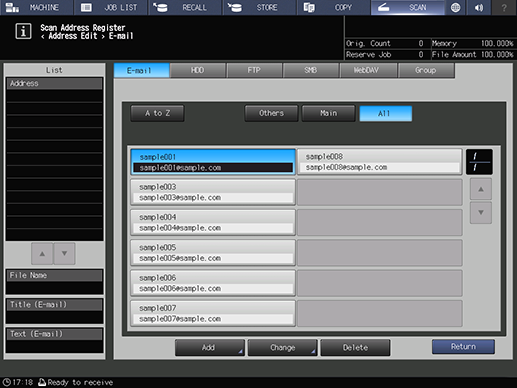This screenshot has width=517, height=388.
Task: Select the sample005 address entry
Action: coord(213,253)
